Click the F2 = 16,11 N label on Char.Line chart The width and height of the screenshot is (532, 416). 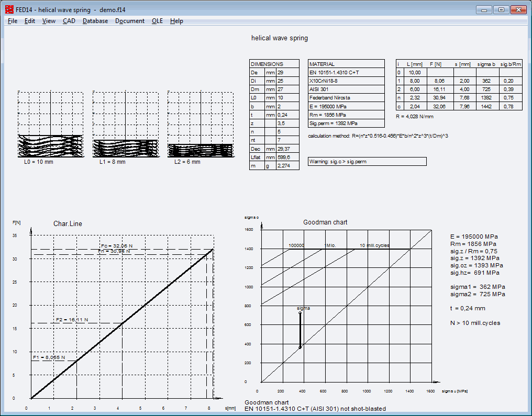click(72, 320)
